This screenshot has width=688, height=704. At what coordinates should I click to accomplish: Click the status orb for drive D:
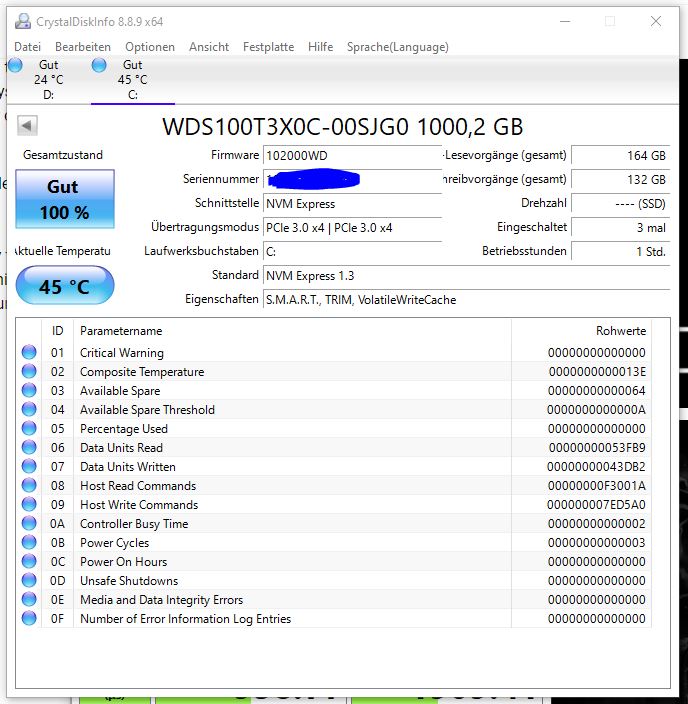[x=15, y=65]
